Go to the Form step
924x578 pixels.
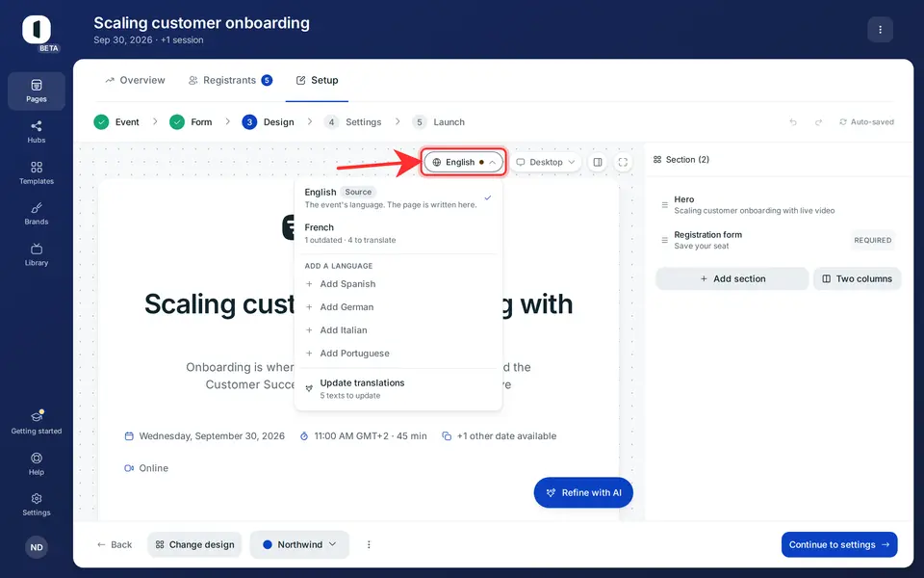tap(191, 122)
